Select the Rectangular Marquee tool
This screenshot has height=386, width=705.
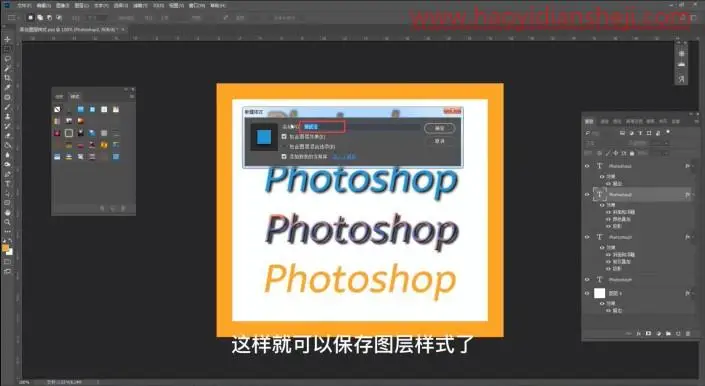point(7,49)
